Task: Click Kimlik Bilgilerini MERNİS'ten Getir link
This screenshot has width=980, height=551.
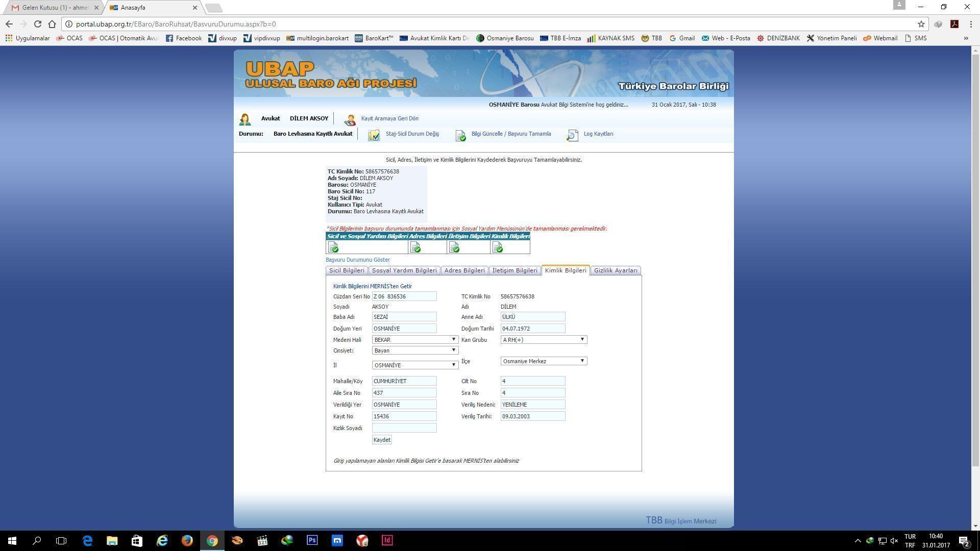Action: click(x=372, y=286)
